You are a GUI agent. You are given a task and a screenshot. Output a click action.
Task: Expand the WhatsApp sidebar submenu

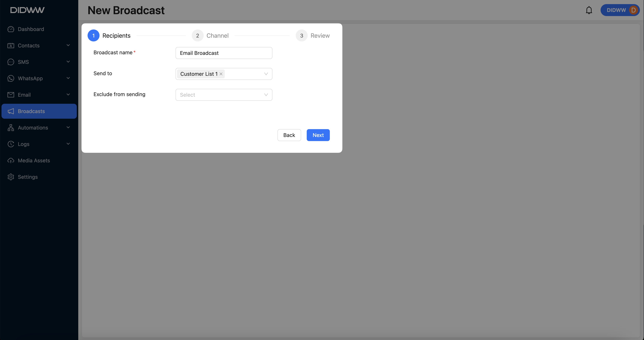68,78
